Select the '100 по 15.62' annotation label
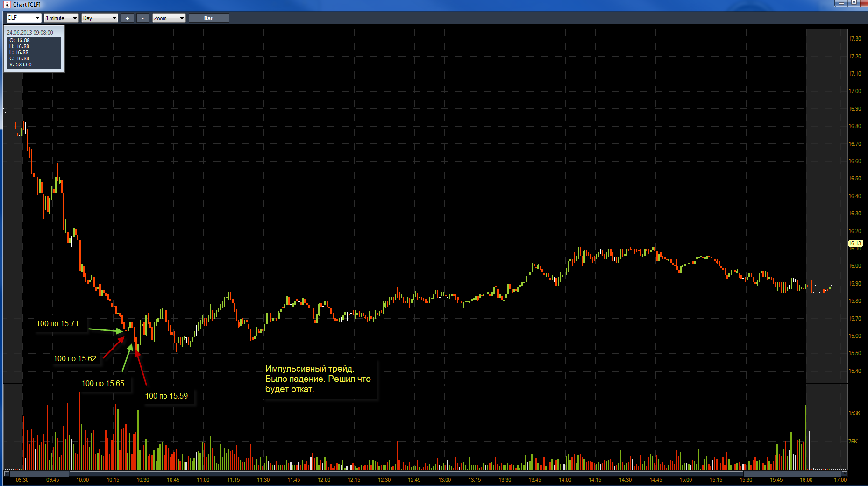Image resolution: width=868 pixels, height=486 pixels. click(75, 358)
